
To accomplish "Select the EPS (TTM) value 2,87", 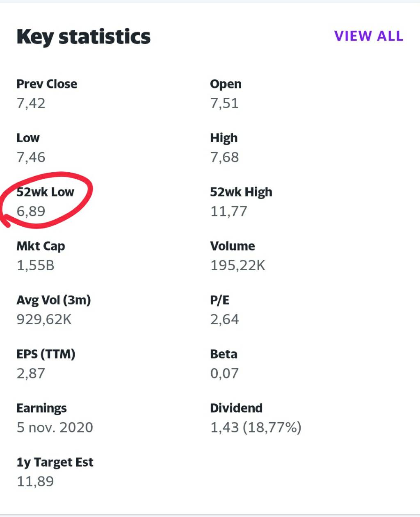I will 31,374.
